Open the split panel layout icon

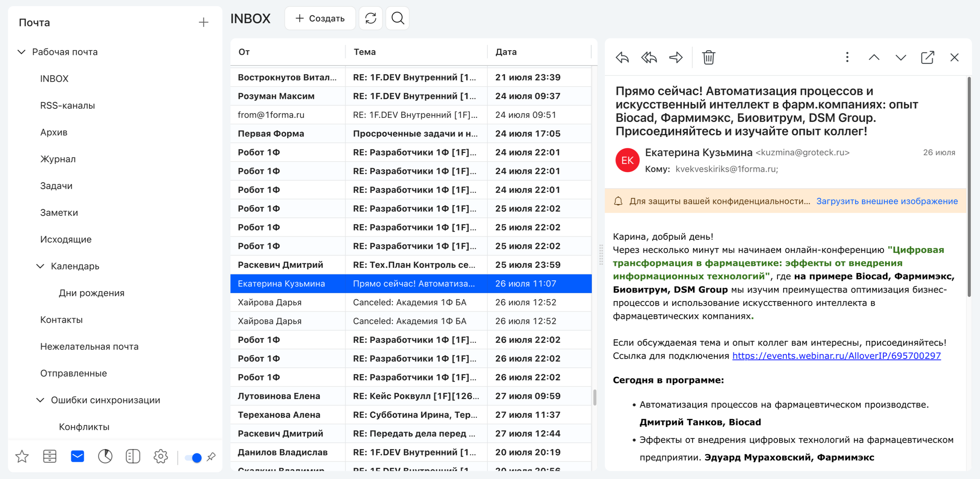coord(133,456)
